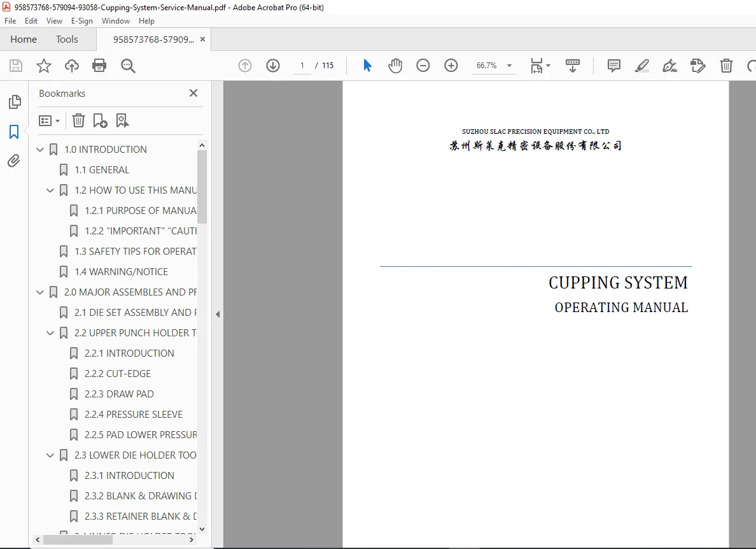Screen dimensions: 756x549
Task: Open the Sign document pen tool
Action: [x=669, y=66]
